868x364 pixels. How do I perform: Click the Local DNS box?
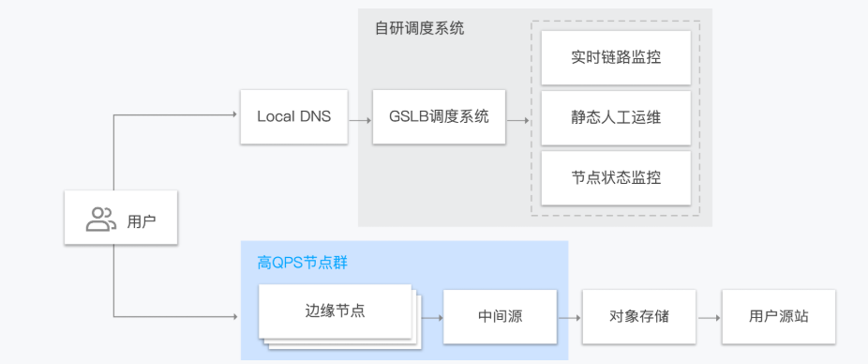pyautogui.click(x=294, y=117)
